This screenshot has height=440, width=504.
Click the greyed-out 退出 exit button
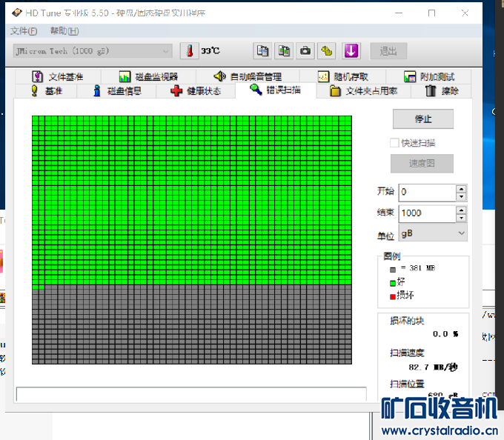click(388, 51)
